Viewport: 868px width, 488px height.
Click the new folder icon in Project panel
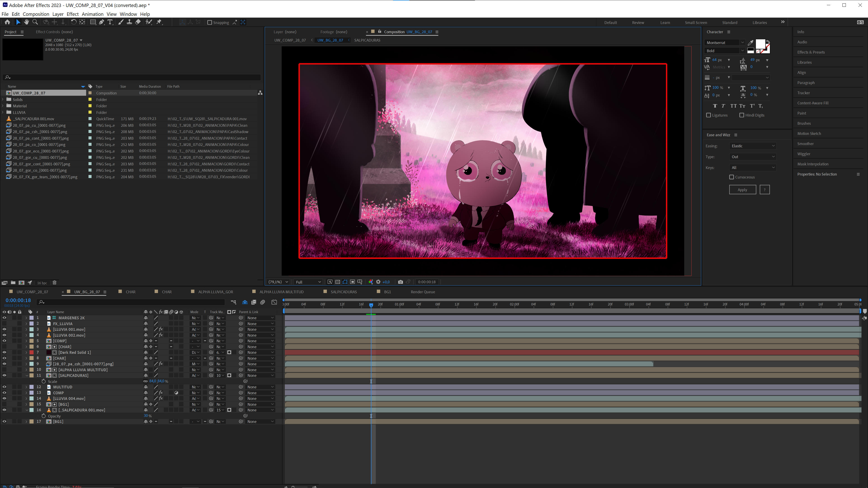coord(13,283)
